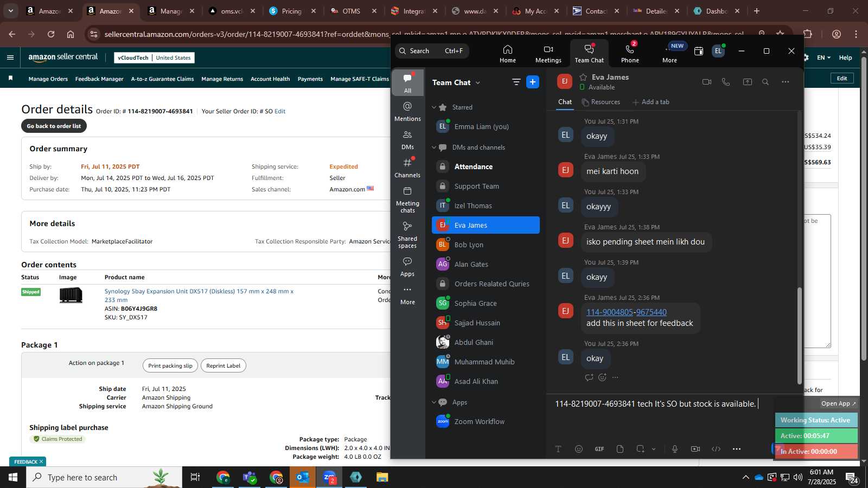Open Phone tab with 2 notifications

(x=630, y=54)
